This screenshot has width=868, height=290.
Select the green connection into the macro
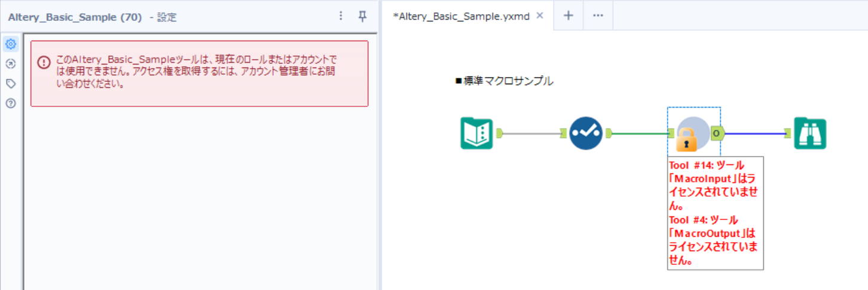[x=640, y=133]
